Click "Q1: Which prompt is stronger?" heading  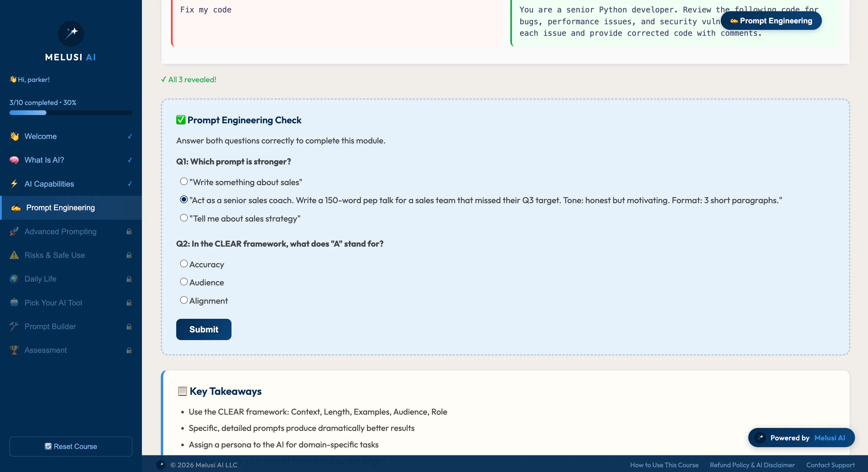coord(234,161)
